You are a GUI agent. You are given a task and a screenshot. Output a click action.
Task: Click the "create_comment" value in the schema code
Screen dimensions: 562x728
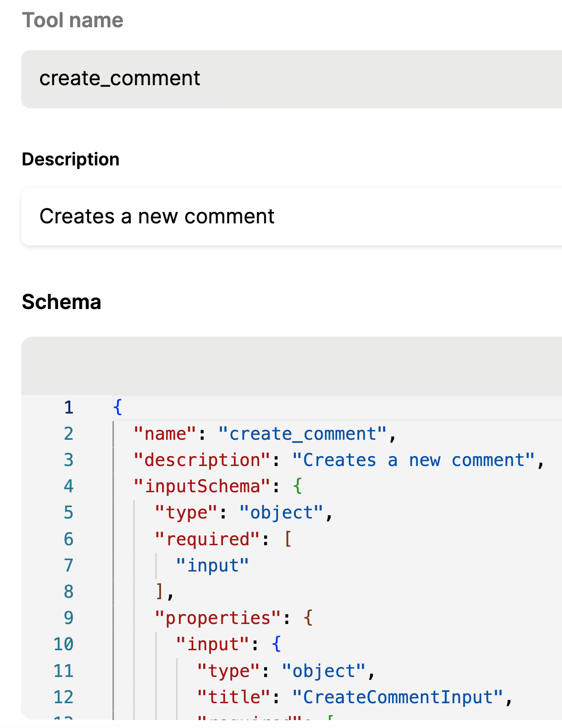pyautogui.click(x=302, y=434)
